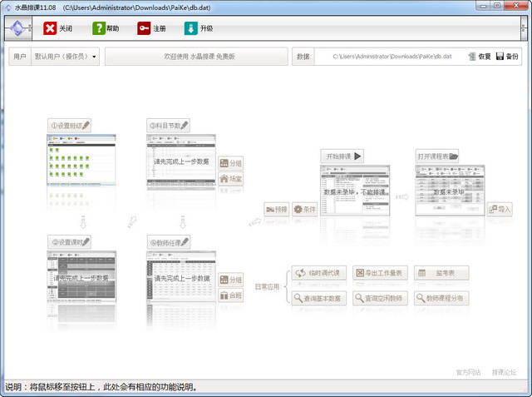This screenshot has height=397, width=532.
Task: Open 场室 room settings with house icon
Action: pos(231,179)
